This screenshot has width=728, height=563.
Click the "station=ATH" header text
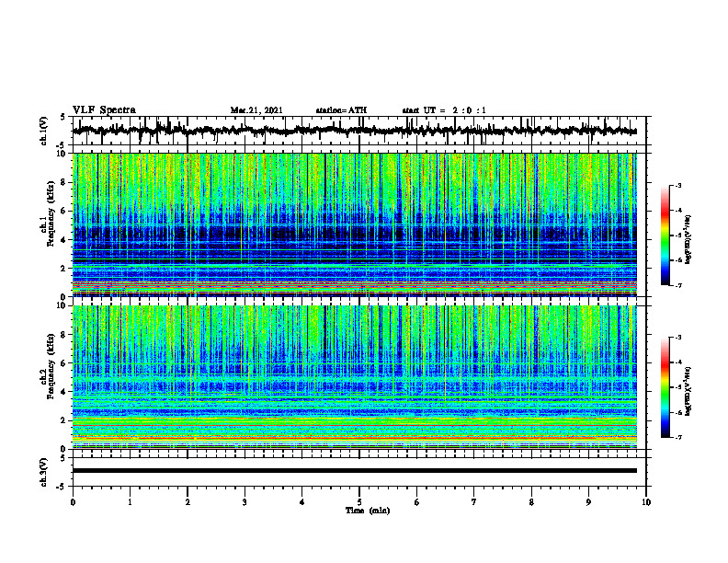[341, 110]
